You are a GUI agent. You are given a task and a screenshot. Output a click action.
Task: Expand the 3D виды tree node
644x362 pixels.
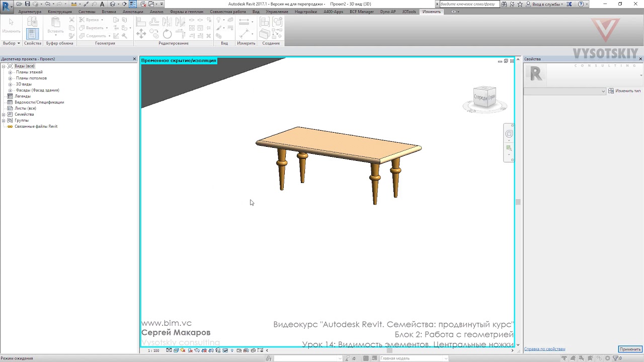tap(10, 84)
